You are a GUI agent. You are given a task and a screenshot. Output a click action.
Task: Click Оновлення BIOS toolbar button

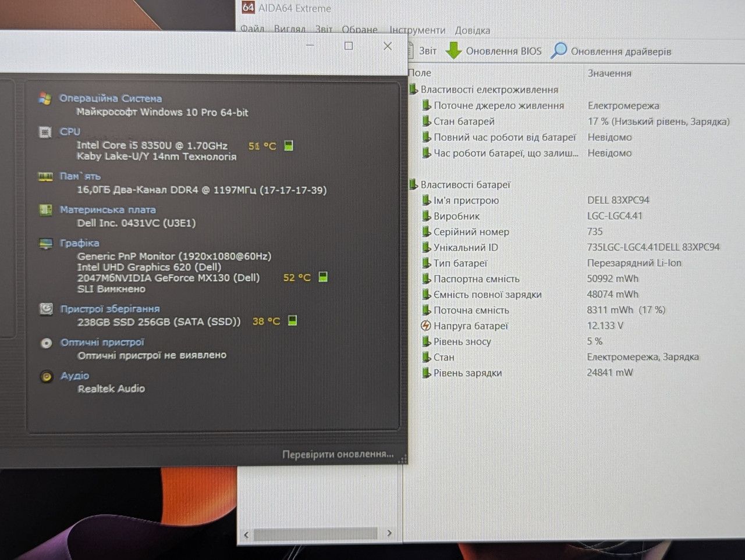coord(503,51)
